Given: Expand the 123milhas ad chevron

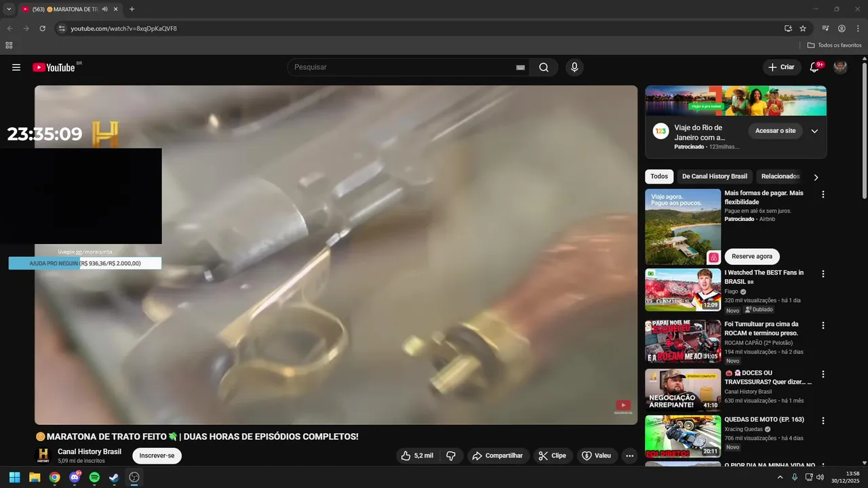Looking at the screenshot, I should 814,131.
